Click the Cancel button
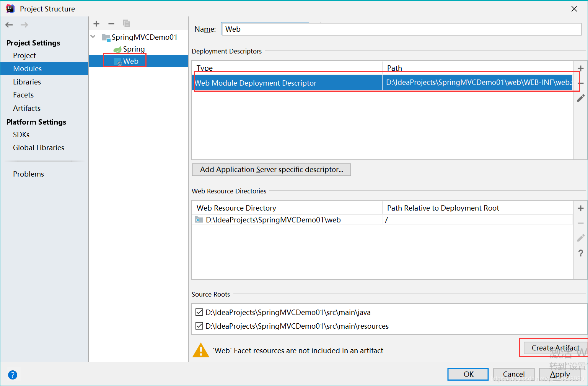Image resolution: width=588 pixels, height=386 pixels. click(514, 374)
